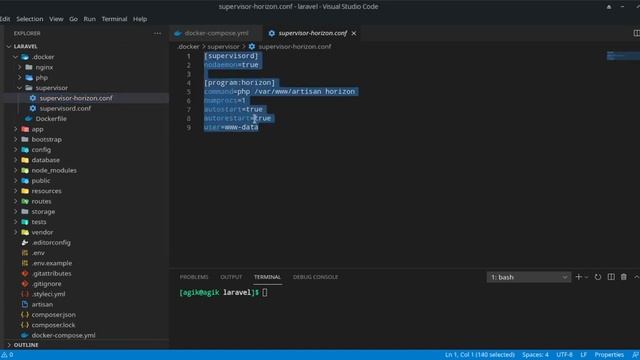Screen dimensions: 640x360
Task: Click the split editor icon
Action: [x=636, y=33]
